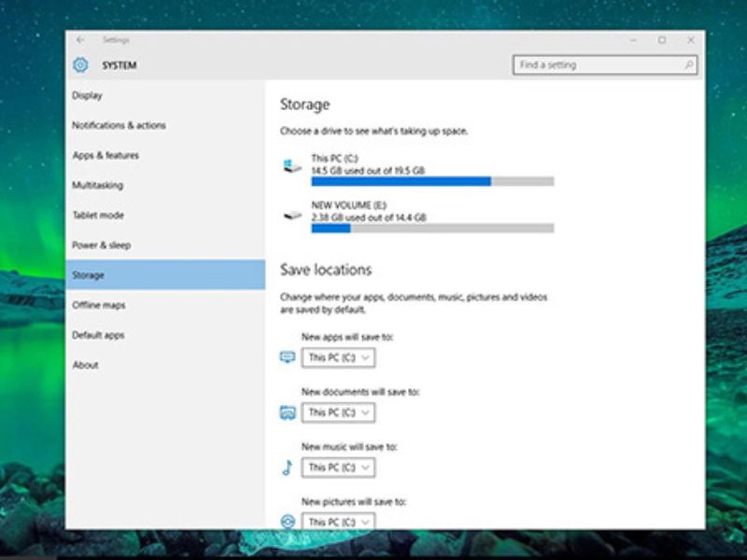Click the This PC (C:) usage bar
Image resolution: width=747 pixels, height=560 pixels.
(x=432, y=181)
